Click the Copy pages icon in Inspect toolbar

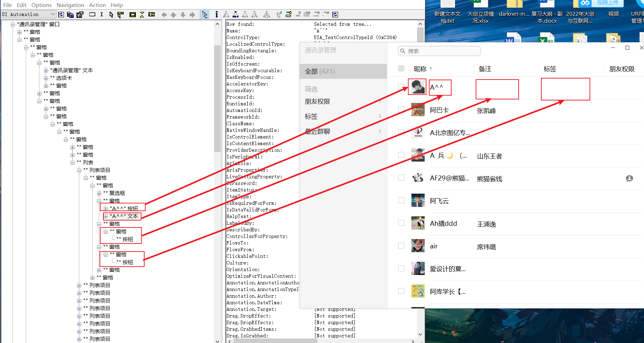click(x=70, y=14)
